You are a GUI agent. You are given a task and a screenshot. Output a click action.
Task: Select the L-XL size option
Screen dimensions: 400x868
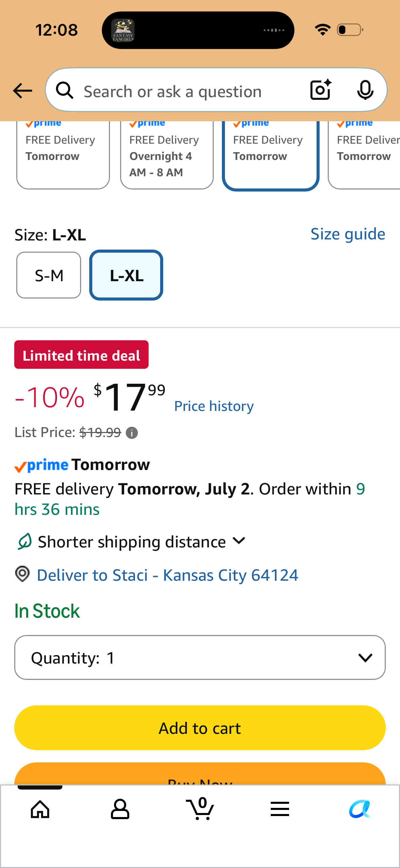click(126, 275)
